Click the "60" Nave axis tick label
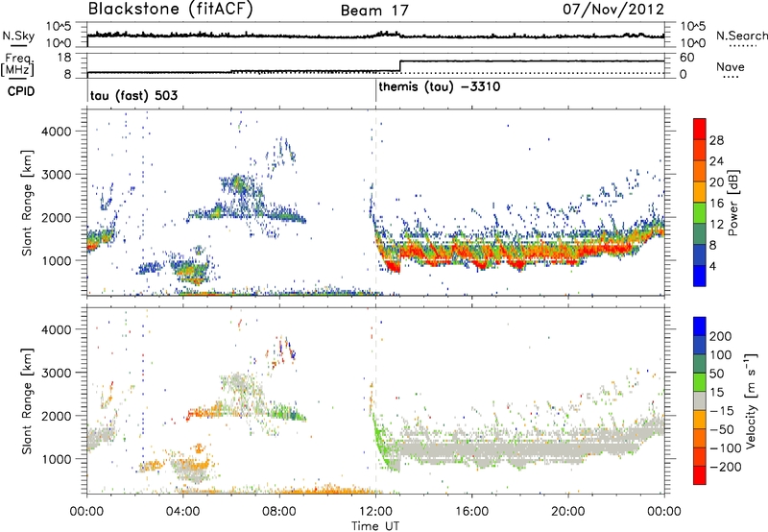 point(686,58)
